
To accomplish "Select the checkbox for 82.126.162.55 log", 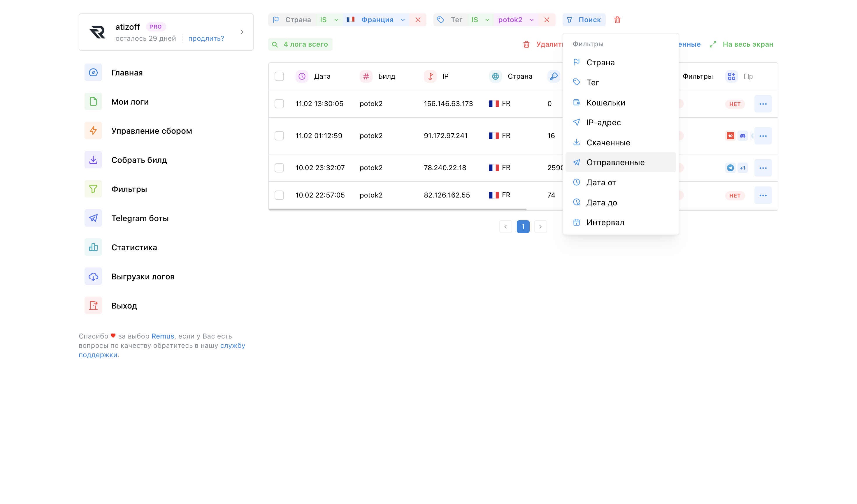I will [279, 195].
